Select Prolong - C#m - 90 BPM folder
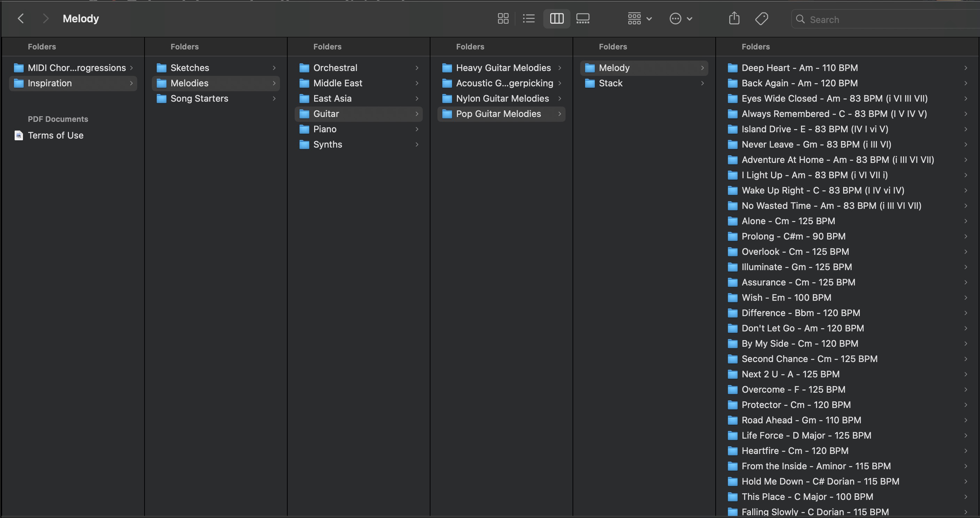This screenshot has width=980, height=518. click(793, 236)
